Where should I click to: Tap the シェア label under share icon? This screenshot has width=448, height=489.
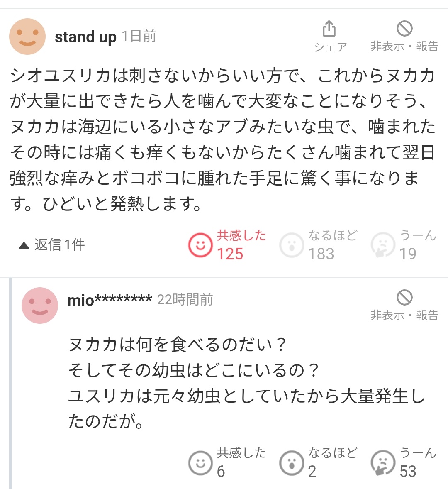[x=330, y=47]
